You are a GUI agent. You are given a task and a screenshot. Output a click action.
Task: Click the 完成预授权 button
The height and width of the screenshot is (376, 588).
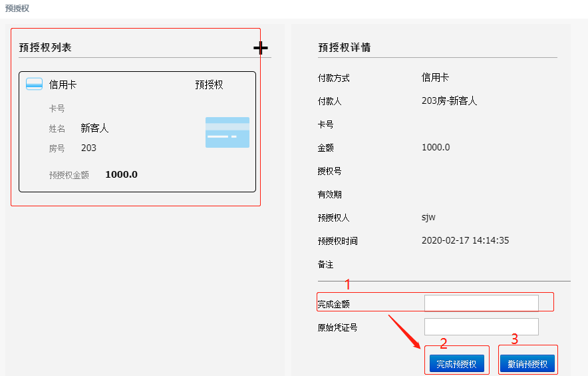click(456, 363)
